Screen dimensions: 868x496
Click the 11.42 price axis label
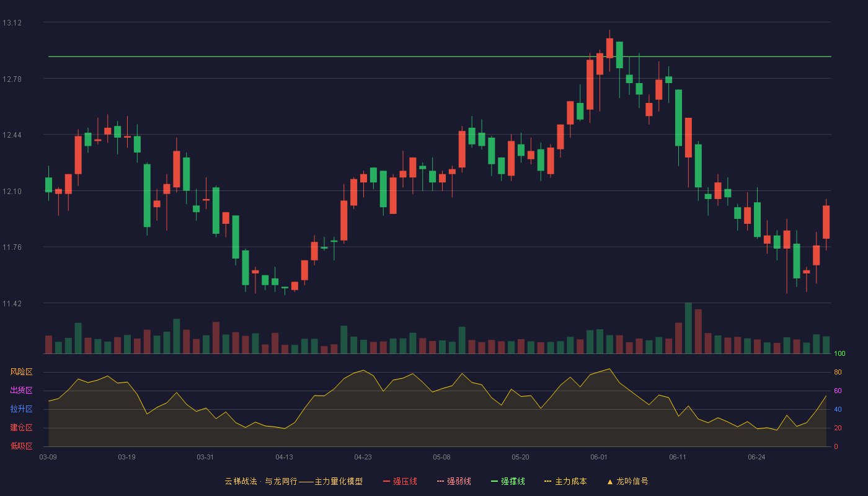12,304
